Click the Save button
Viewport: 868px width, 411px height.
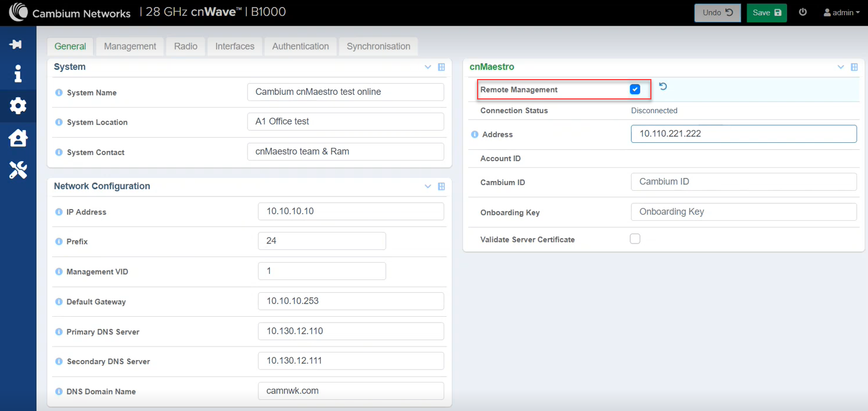(767, 12)
